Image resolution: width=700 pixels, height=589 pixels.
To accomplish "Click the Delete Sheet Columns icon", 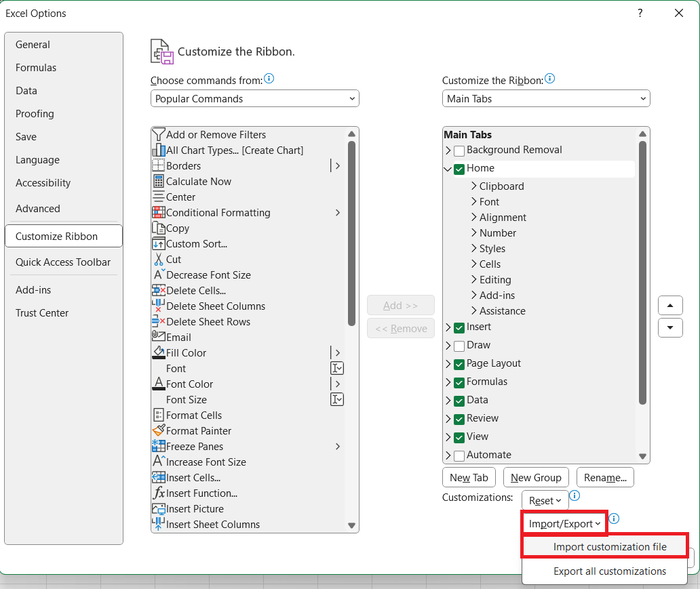I will click(x=159, y=306).
